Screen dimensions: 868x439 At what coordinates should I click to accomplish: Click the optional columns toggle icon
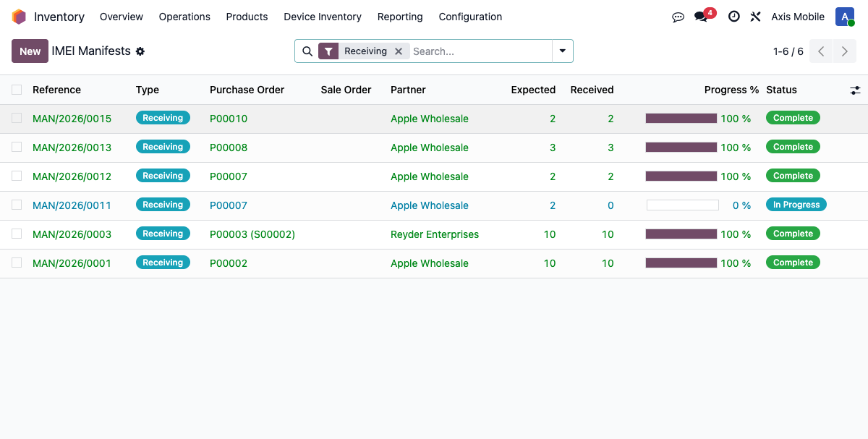855,90
